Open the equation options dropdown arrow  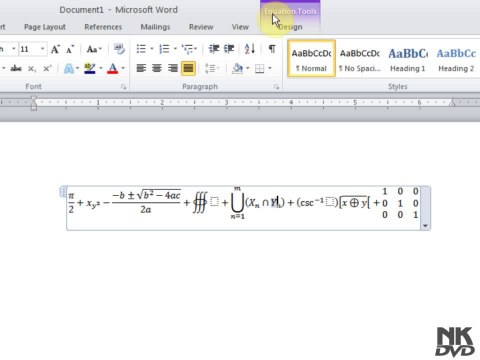pyautogui.click(x=425, y=226)
